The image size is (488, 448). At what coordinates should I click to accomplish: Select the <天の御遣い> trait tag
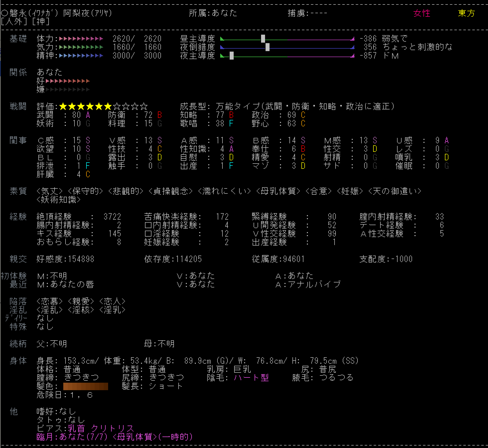[395, 191]
